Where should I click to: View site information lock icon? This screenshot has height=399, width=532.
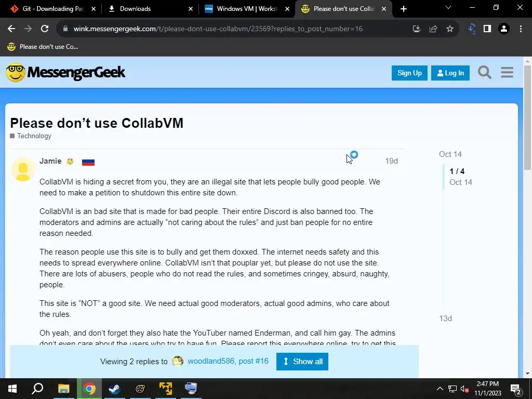[66, 29]
